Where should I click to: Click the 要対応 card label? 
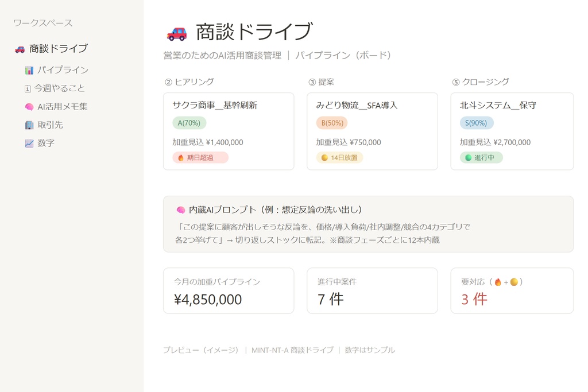(492, 282)
